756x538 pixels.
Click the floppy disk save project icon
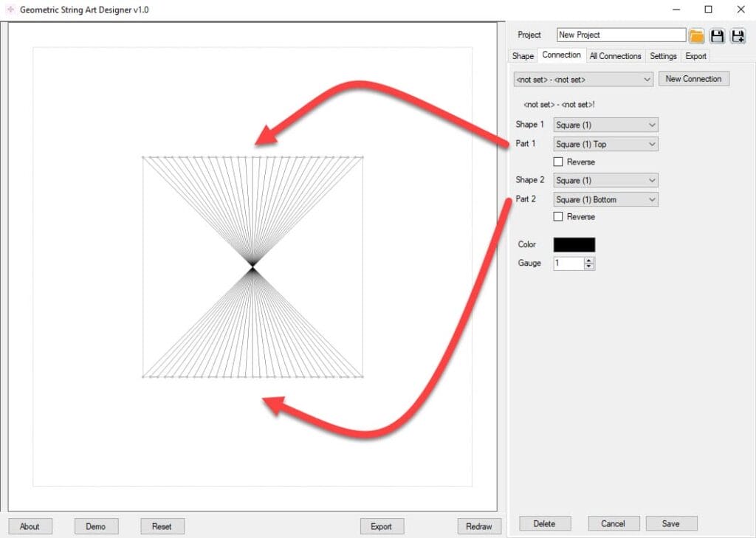click(x=717, y=35)
